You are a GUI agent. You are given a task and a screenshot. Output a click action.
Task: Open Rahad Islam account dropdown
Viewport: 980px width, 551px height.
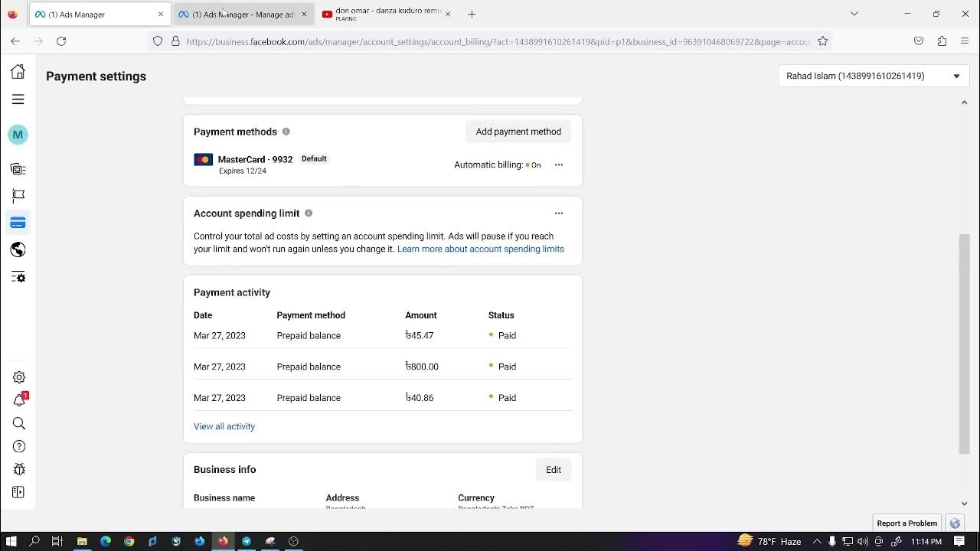[x=874, y=76]
